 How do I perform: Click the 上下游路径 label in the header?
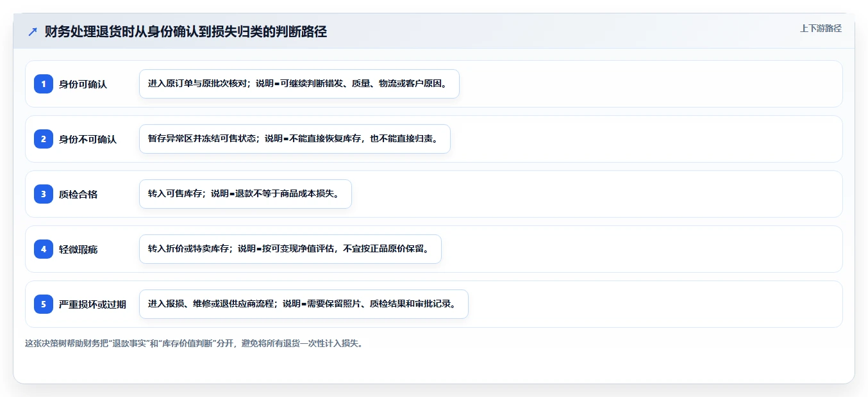(x=821, y=28)
